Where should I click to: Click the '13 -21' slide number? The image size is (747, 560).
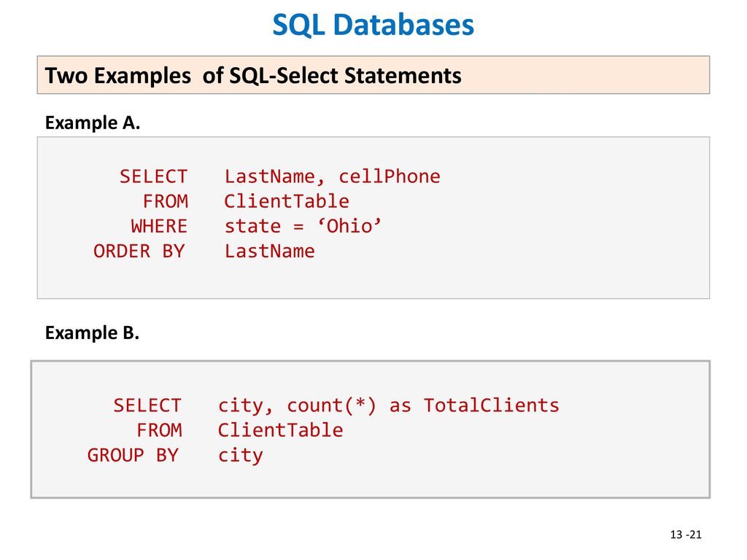[x=686, y=534]
